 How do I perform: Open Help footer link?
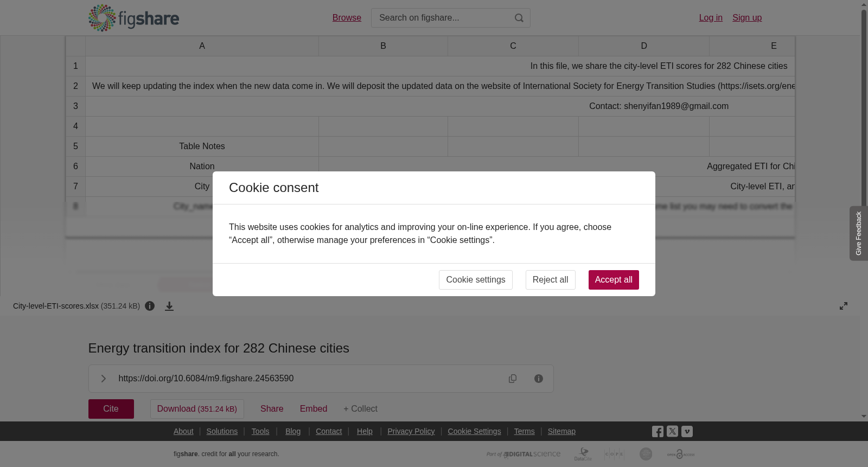(365, 431)
